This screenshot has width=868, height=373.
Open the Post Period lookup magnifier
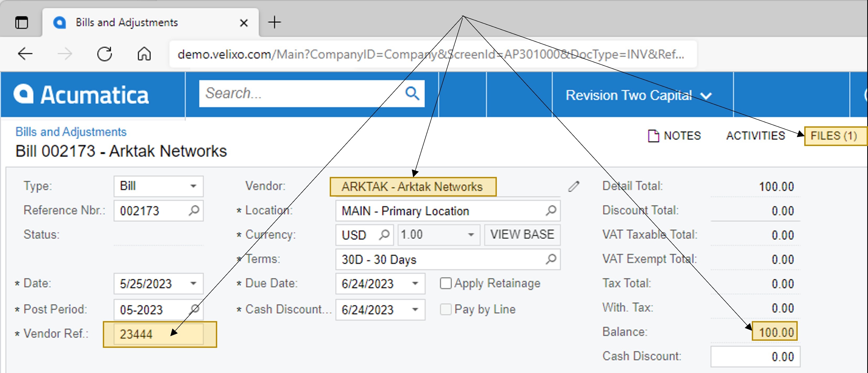(x=195, y=309)
